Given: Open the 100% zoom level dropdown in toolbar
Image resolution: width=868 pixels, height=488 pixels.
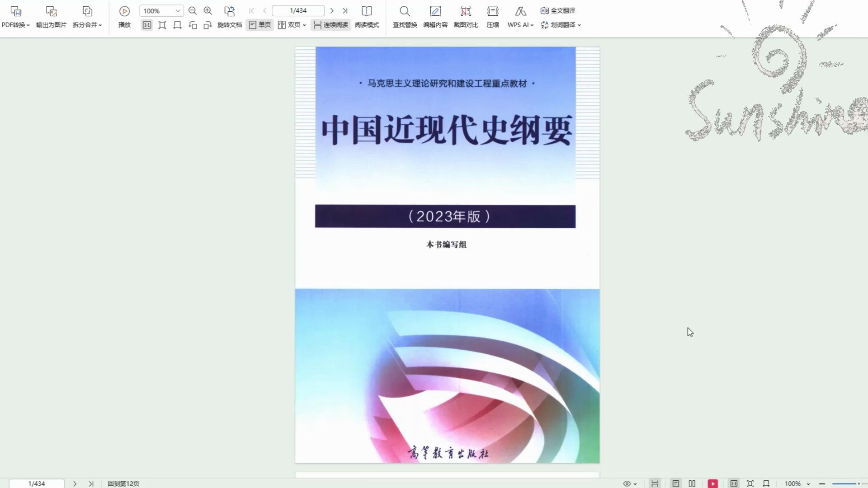Looking at the screenshot, I should tap(161, 11).
